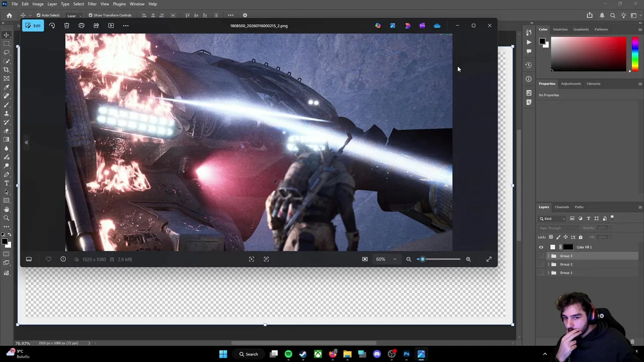Toggle layer filtering switch on

coord(612,218)
